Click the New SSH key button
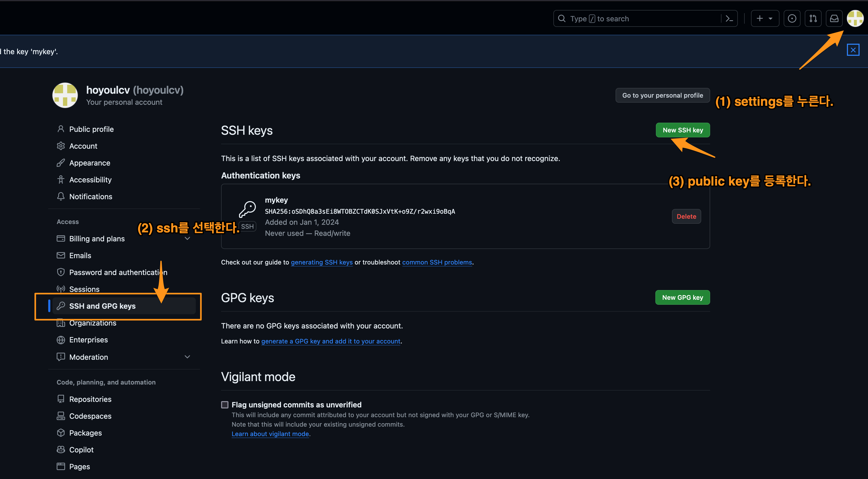The image size is (868, 479). tap(682, 130)
